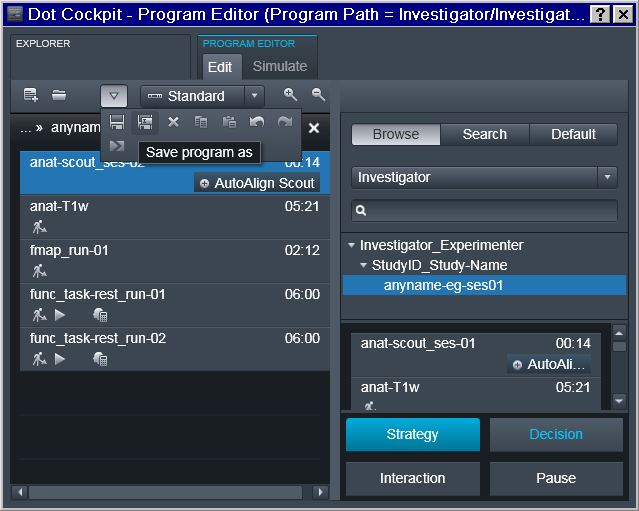Select the fmap_run-01 step
The width and height of the screenshot is (639, 511).
[x=175, y=261]
